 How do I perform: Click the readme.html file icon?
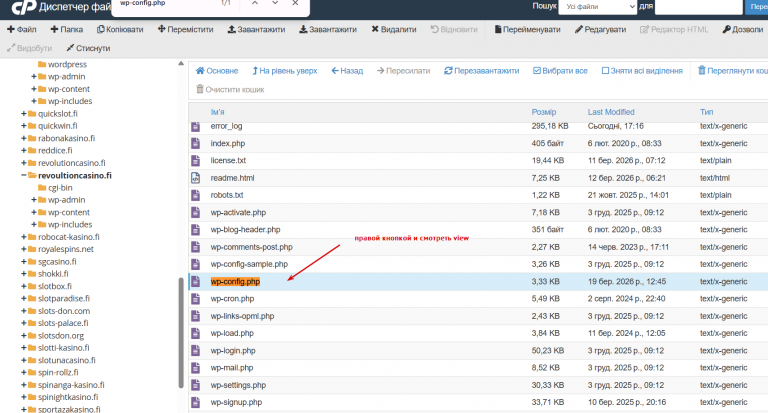tap(195, 178)
